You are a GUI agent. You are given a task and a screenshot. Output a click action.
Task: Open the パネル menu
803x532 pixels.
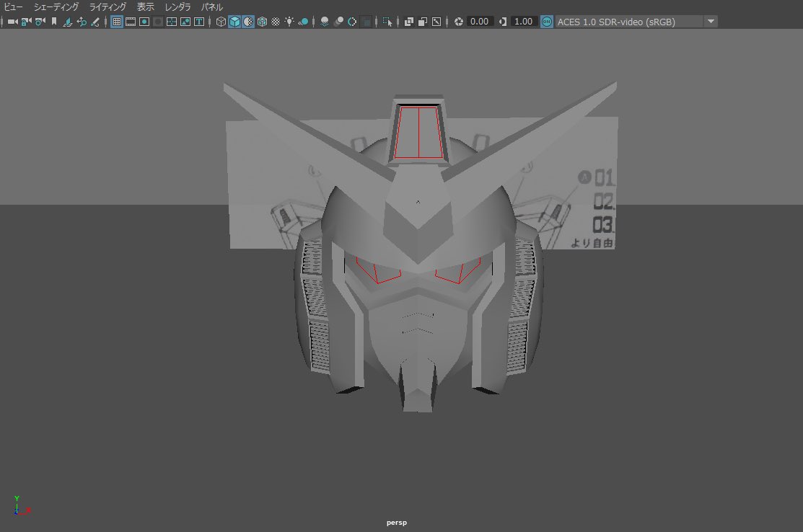211,6
